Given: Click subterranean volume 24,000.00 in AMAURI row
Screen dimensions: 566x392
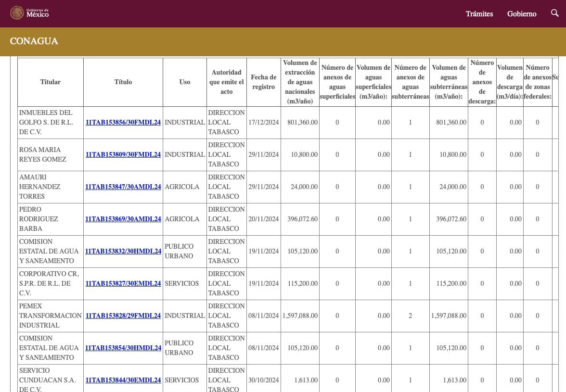Looking at the screenshot, I should [452, 187].
